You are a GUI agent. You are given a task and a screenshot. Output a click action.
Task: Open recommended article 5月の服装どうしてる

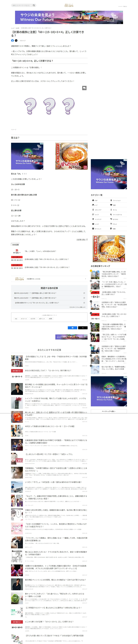pos(49,361)
